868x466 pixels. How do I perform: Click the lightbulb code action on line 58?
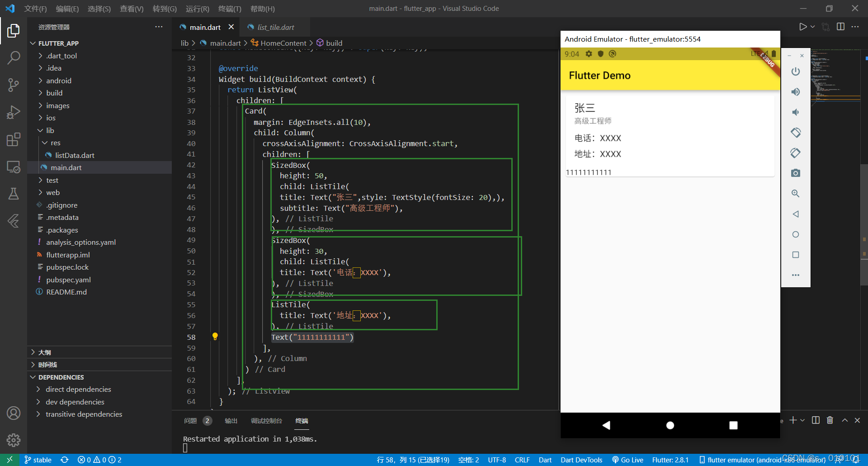[215, 337]
